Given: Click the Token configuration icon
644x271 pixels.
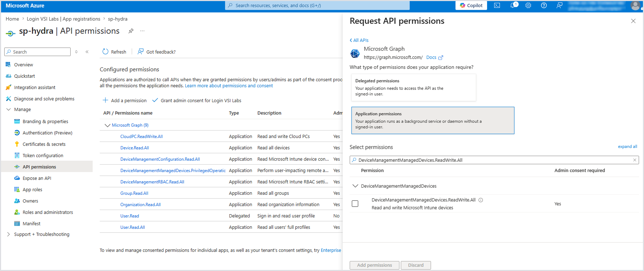Looking at the screenshot, I should 17,155.
